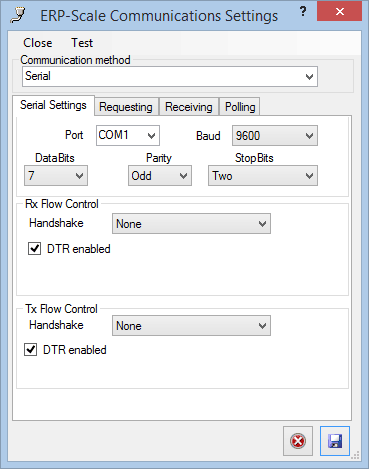Click the serial connector icon in title bar

click(18, 16)
